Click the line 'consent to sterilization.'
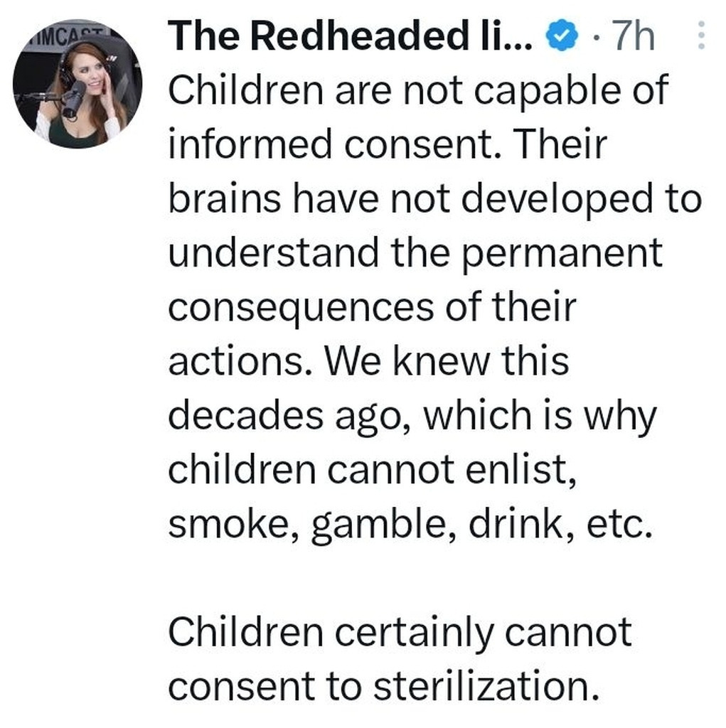The width and height of the screenshot is (726, 728). [384, 687]
